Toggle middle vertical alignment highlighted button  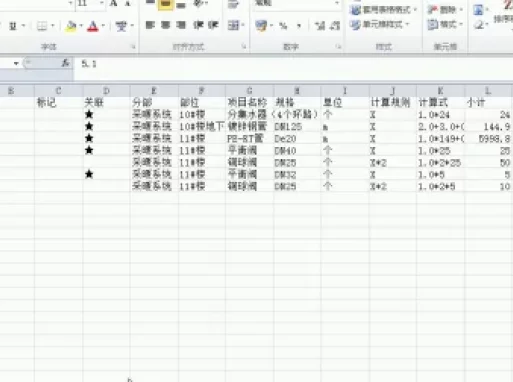coord(165,4)
